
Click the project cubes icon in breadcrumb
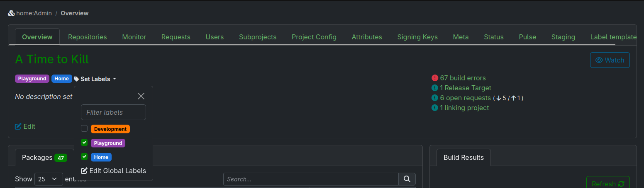11,13
